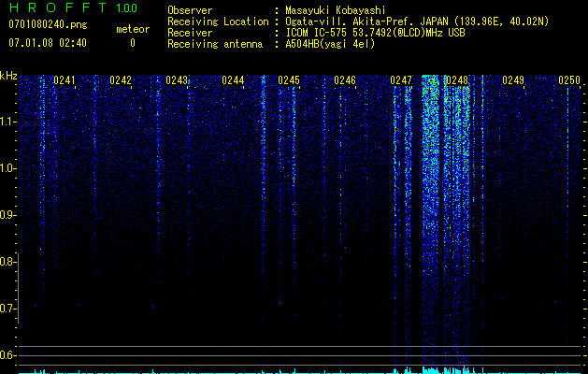Click the HROFFT 1.0.0 title text
588x374 pixels.
(x=73, y=7)
